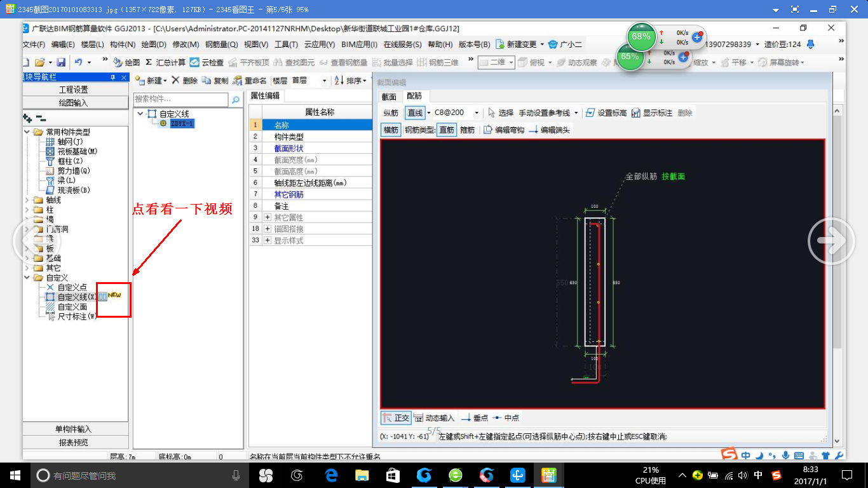
Task: Activate 批量选择 batch select tool
Action: [x=392, y=62]
